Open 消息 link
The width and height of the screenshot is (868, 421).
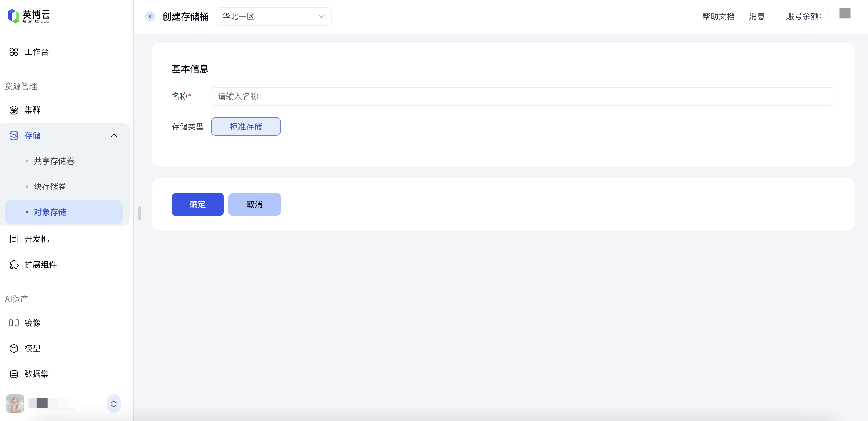[757, 16]
